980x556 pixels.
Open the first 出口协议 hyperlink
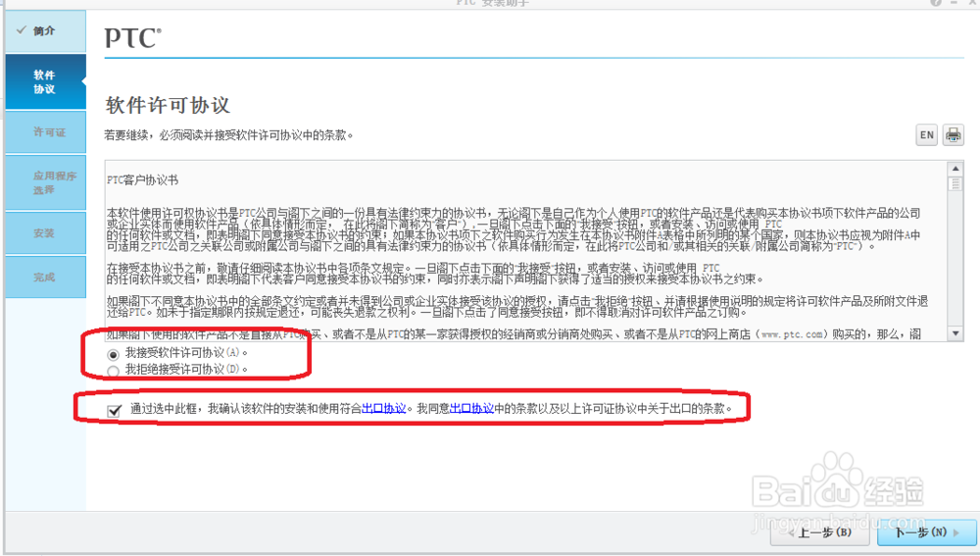click(384, 408)
